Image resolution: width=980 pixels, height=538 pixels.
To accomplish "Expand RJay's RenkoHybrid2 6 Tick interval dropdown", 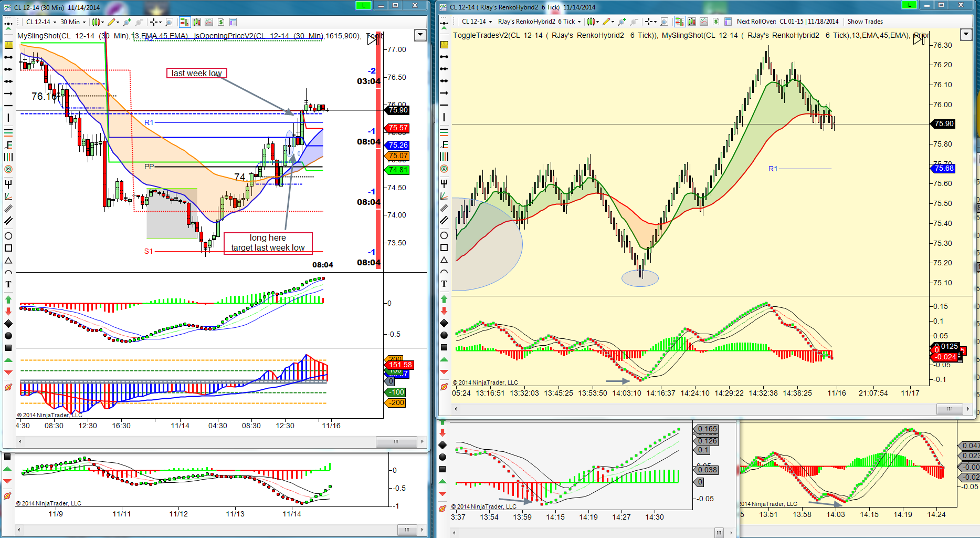I will pyautogui.click(x=540, y=22).
